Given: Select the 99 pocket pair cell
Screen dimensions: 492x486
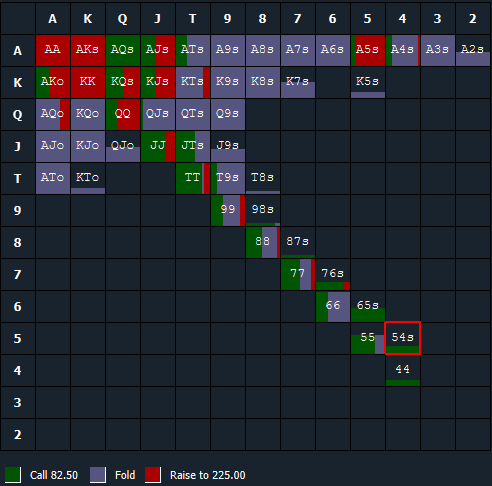Looking at the screenshot, I should point(228,210).
